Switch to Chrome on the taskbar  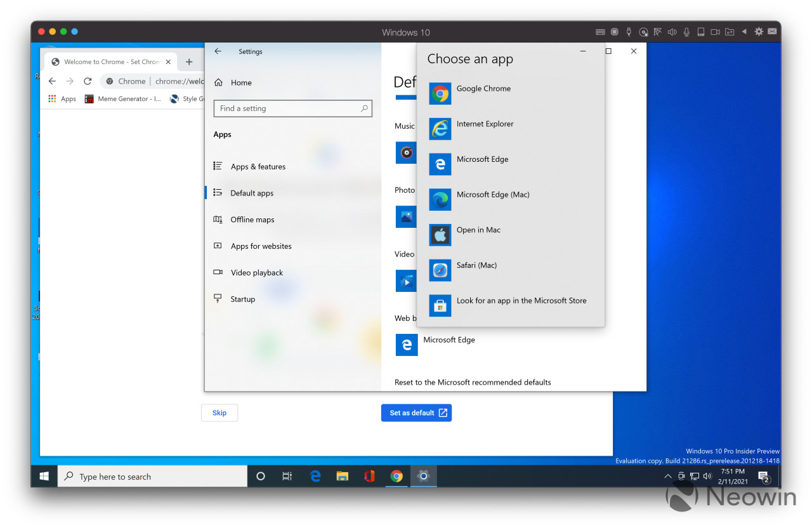coord(396,476)
